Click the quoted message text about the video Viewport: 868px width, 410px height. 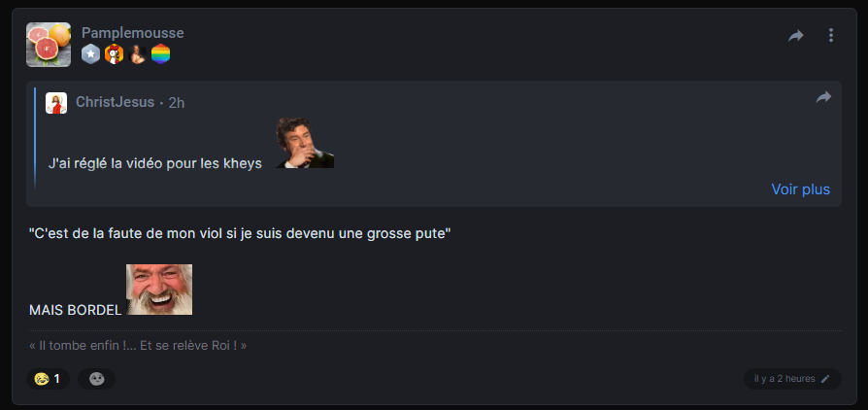click(x=155, y=164)
